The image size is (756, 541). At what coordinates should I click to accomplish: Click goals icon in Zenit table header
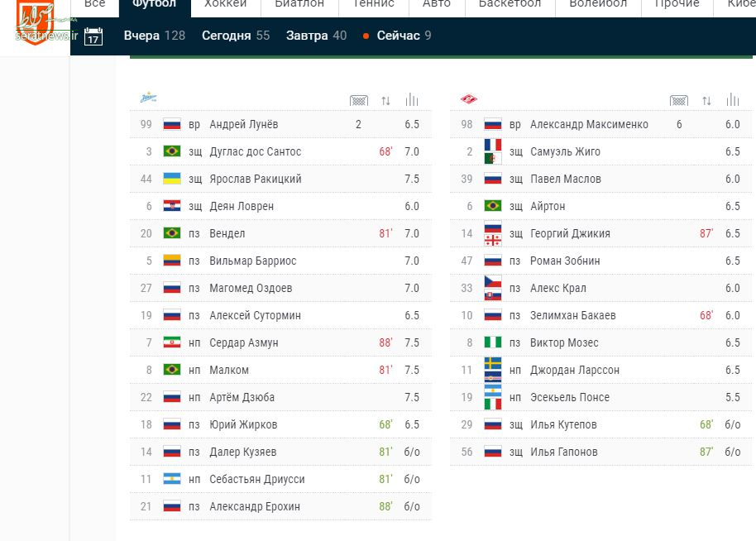(358, 100)
